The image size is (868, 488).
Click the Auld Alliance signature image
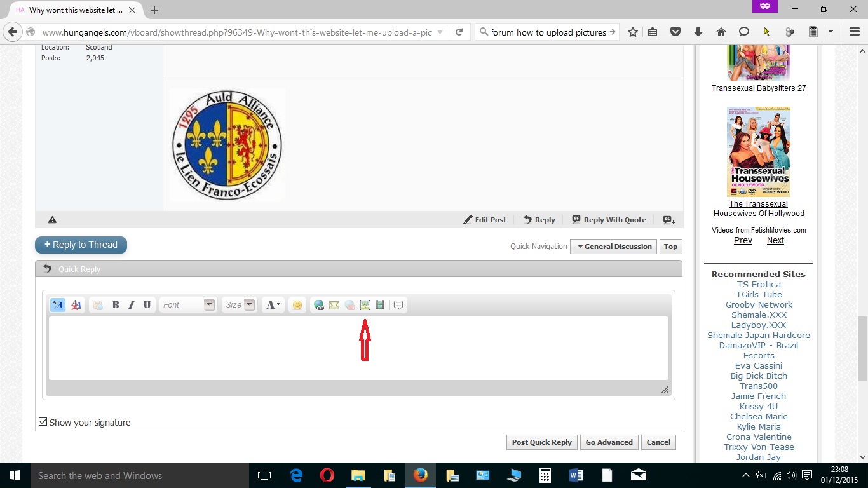(x=227, y=145)
